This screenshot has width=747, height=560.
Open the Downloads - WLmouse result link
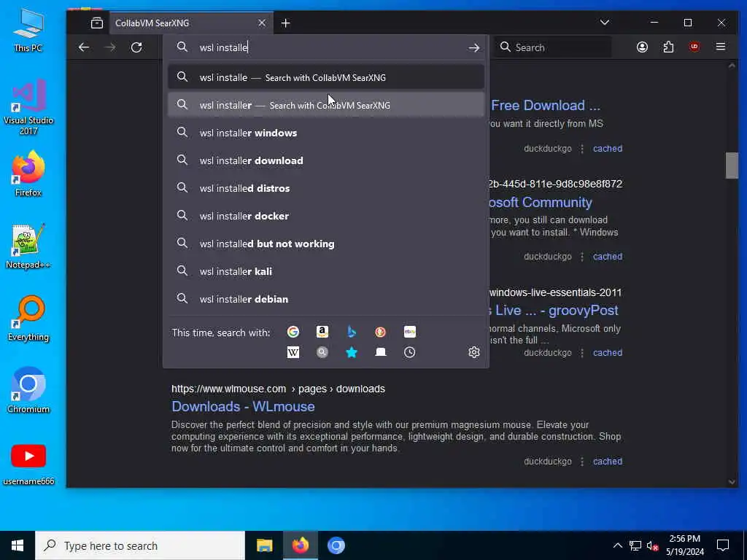coord(243,407)
